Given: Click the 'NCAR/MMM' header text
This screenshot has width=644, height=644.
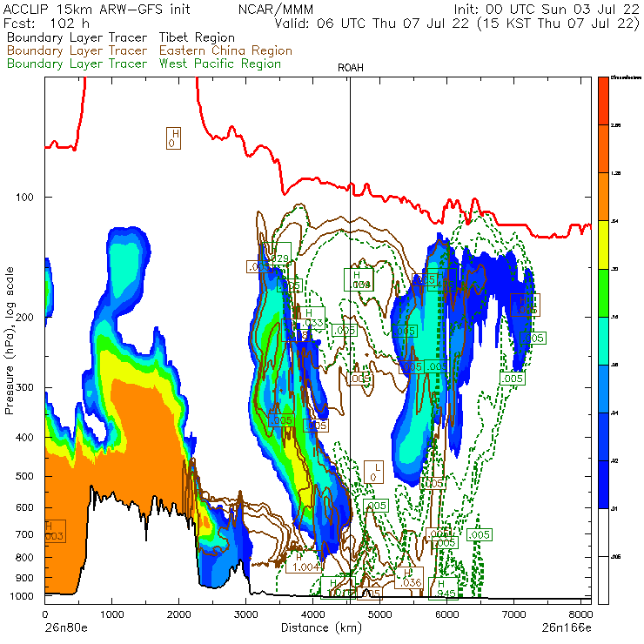Looking at the screenshot, I should click(x=276, y=9).
